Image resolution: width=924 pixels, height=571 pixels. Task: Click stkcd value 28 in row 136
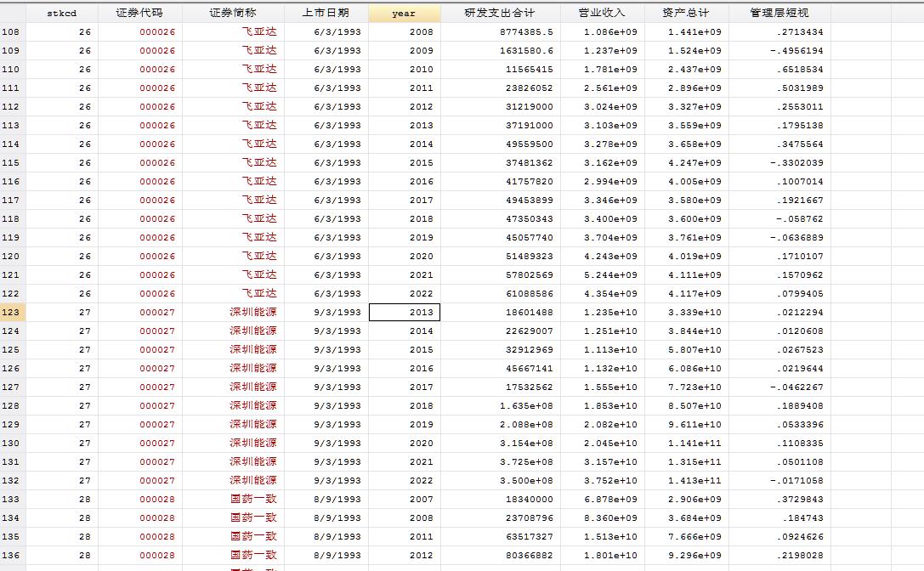[x=62, y=555]
